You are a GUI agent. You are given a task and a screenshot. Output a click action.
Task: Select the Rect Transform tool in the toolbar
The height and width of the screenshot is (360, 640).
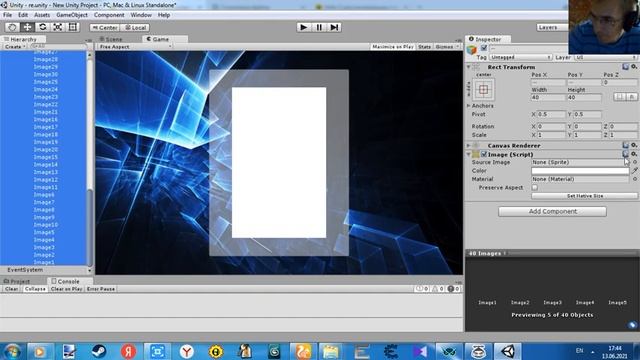point(73,27)
